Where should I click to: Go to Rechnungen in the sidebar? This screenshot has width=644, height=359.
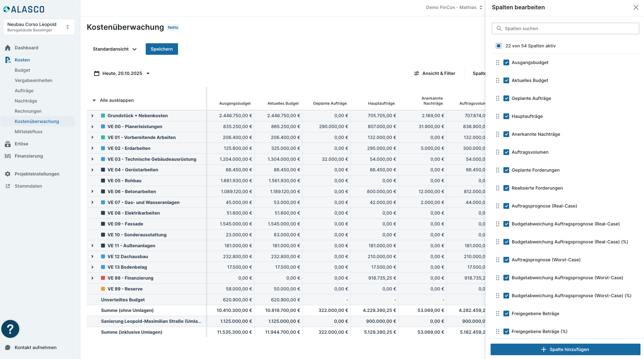28,111
